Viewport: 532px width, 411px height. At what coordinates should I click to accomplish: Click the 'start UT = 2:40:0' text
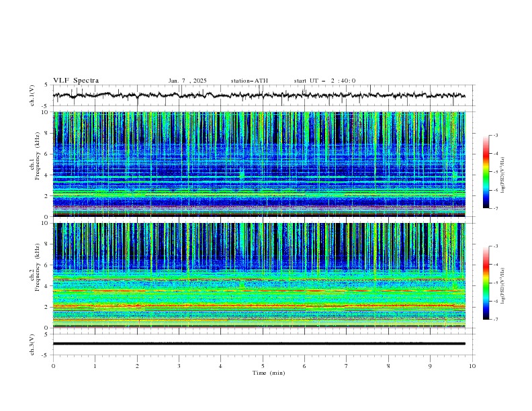tap(324, 81)
